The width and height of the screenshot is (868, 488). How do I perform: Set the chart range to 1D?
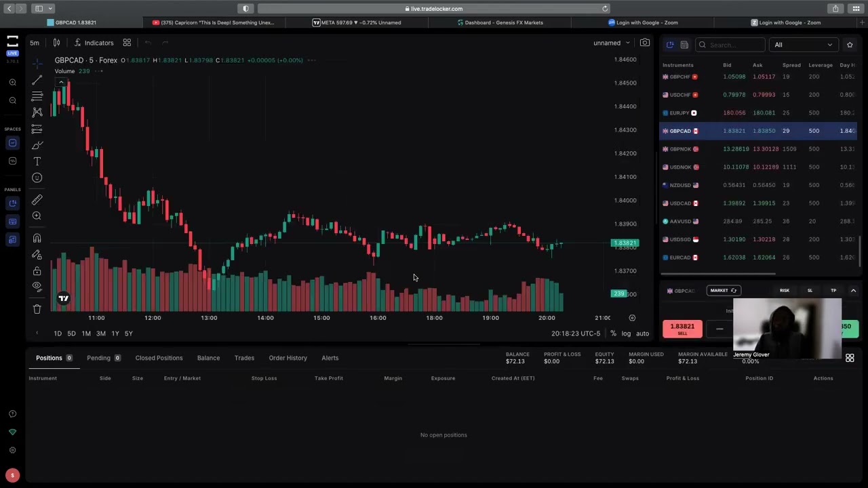pos(58,333)
